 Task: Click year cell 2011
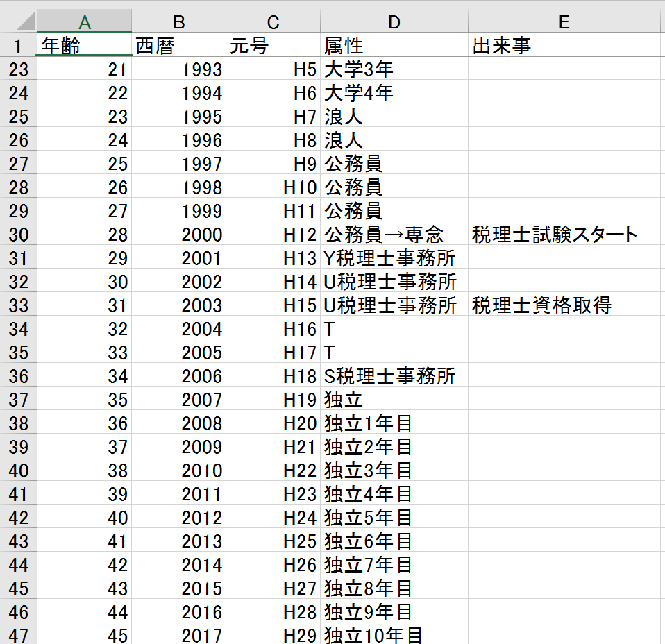(x=178, y=493)
